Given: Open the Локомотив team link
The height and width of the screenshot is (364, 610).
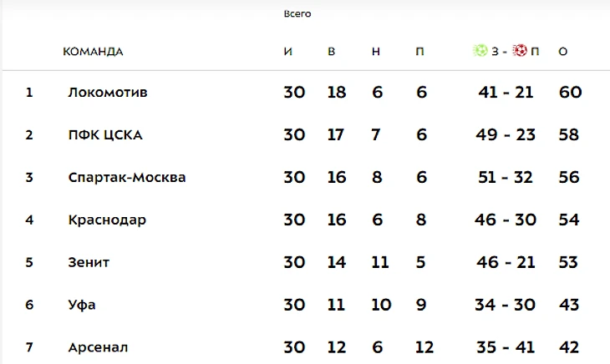Looking at the screenshot, I should (x=108, y=93).
